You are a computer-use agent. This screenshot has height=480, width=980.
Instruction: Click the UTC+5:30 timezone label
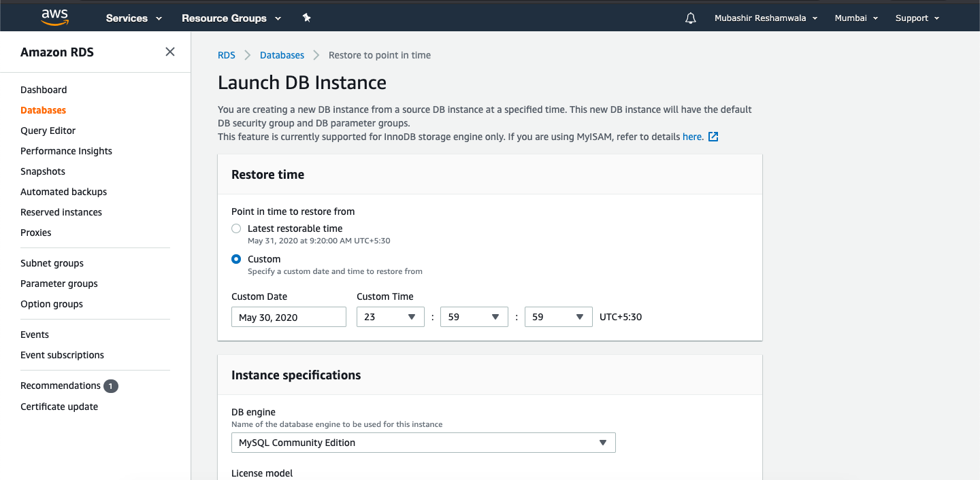click(x=621, y=317)
